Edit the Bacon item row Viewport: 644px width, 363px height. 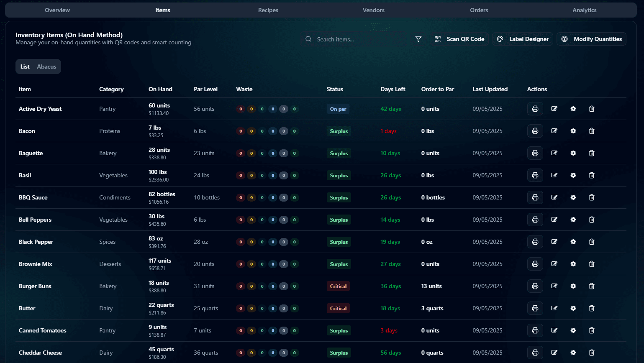point(554,131)
